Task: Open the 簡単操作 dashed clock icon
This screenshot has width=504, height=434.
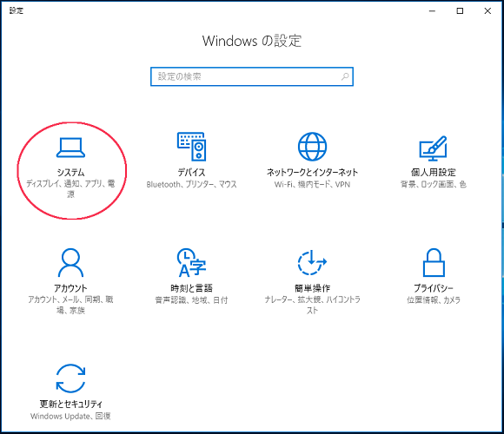Action: [x=312, y=263]
